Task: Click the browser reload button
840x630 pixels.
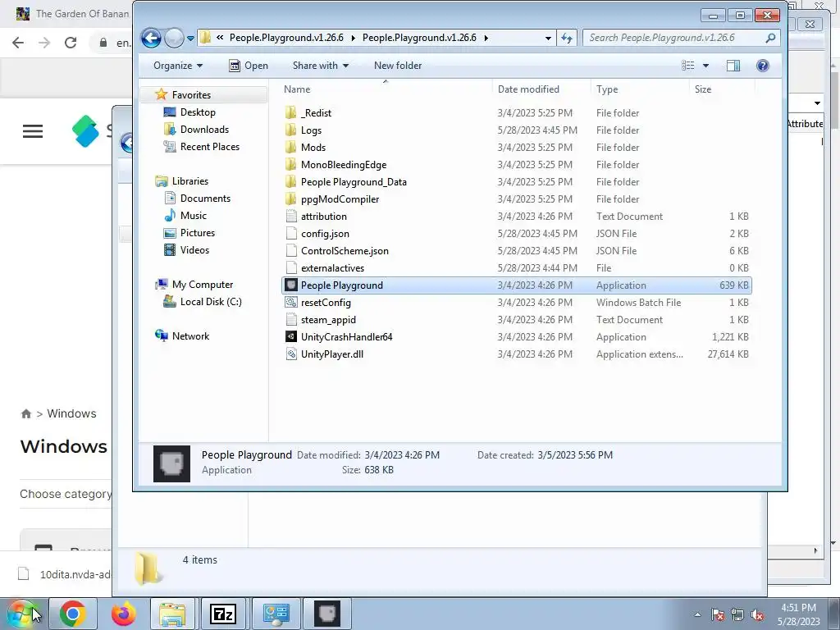Action: coord(71,43)
